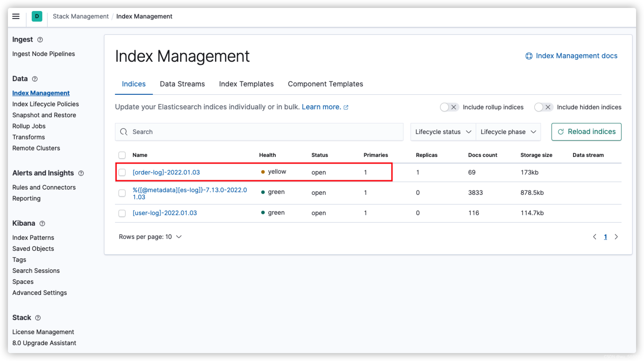Click the help icon next to Stack

click(38, 318)
